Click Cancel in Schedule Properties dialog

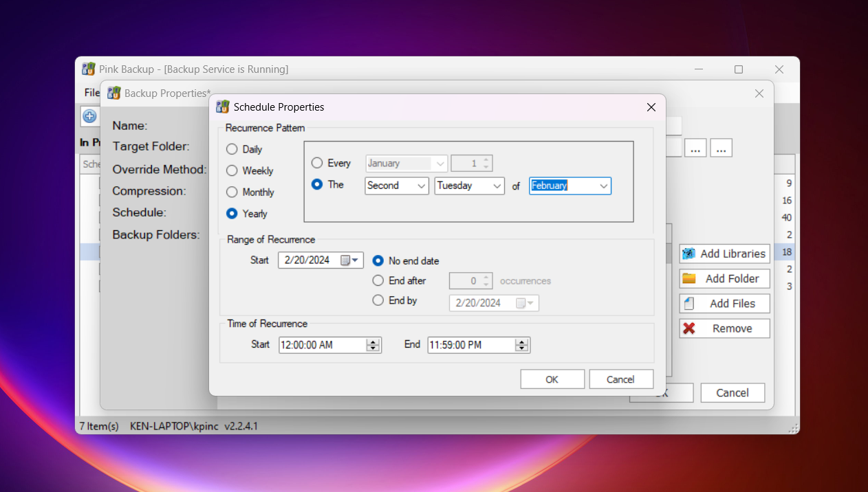tap(620, 379)
